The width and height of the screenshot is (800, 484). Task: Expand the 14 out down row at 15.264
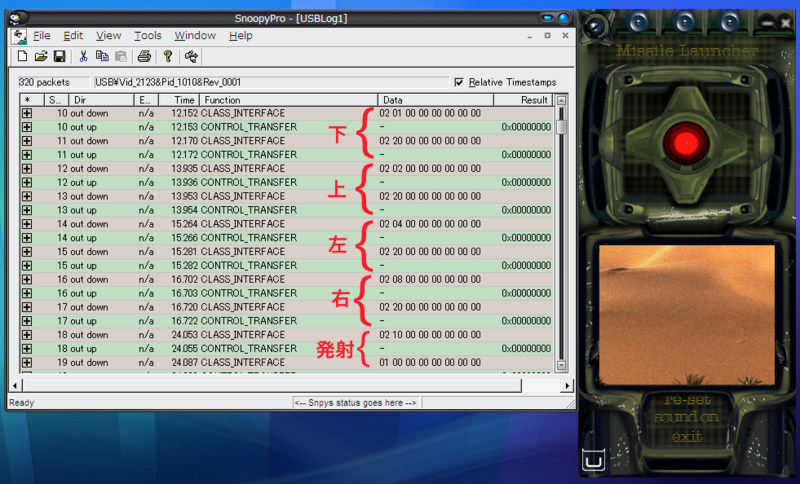[x=27, y=224]
